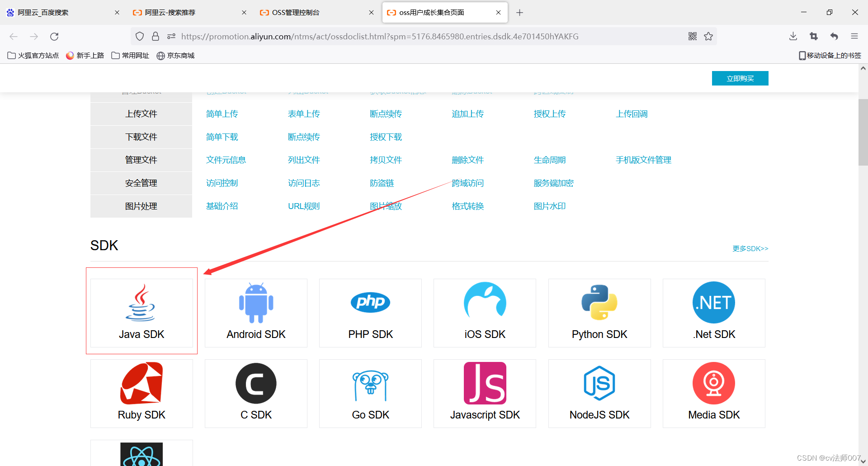This screenshot has height=466, width=868.
Task: Open the React icon SDK card
Action: pos(142,453)
